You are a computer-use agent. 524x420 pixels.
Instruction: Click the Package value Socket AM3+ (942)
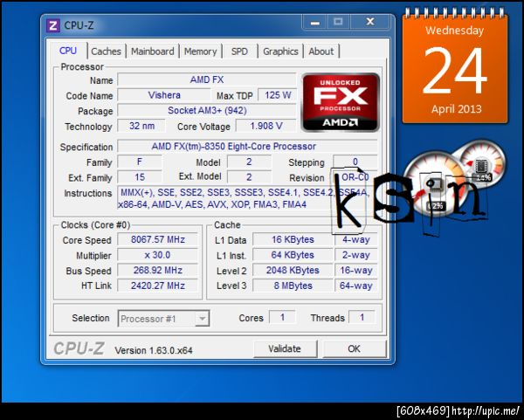206,111
